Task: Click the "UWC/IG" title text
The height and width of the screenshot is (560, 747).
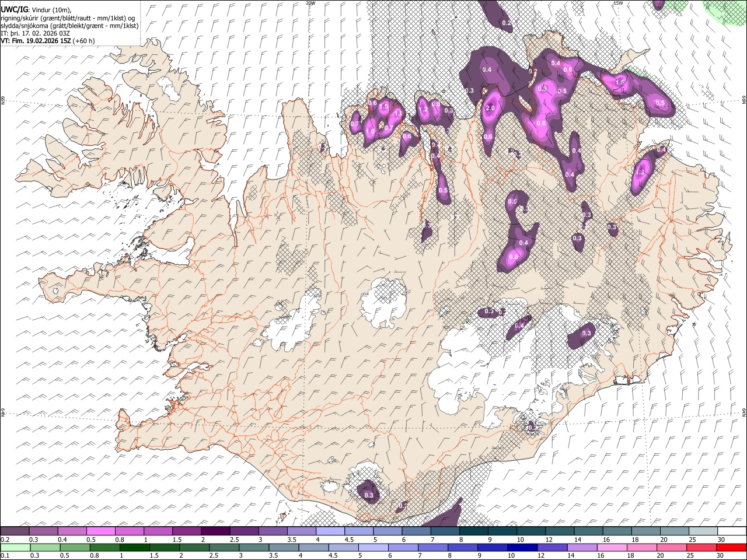Action: pyautogui.click(x=14, y=9)
